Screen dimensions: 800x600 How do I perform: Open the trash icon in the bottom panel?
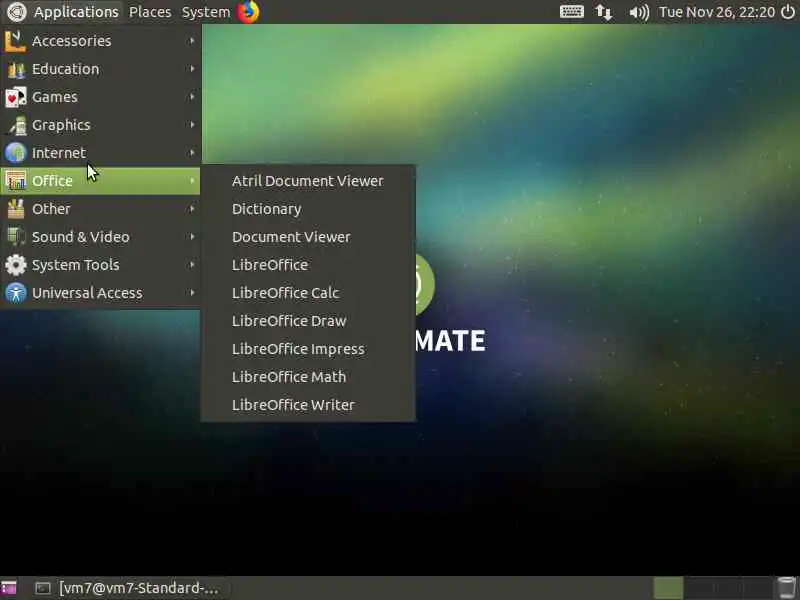[x=786, y=588]
